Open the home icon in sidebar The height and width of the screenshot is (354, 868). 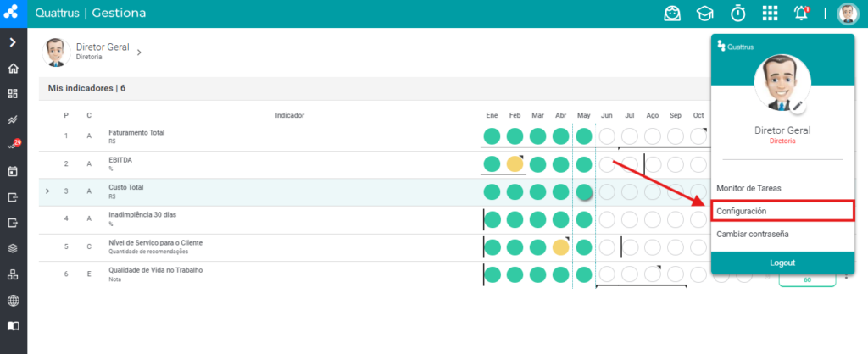point(14,69)
